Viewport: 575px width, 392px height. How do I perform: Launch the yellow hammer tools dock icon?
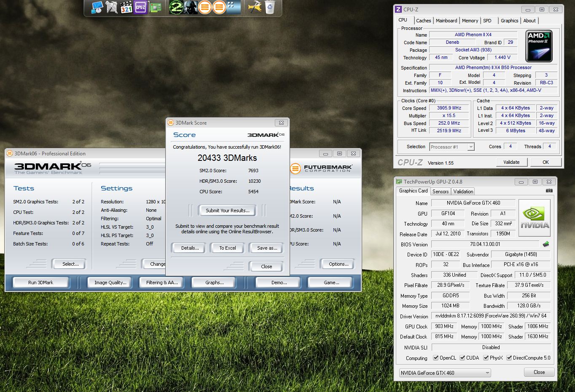click(x=255, y=7)
